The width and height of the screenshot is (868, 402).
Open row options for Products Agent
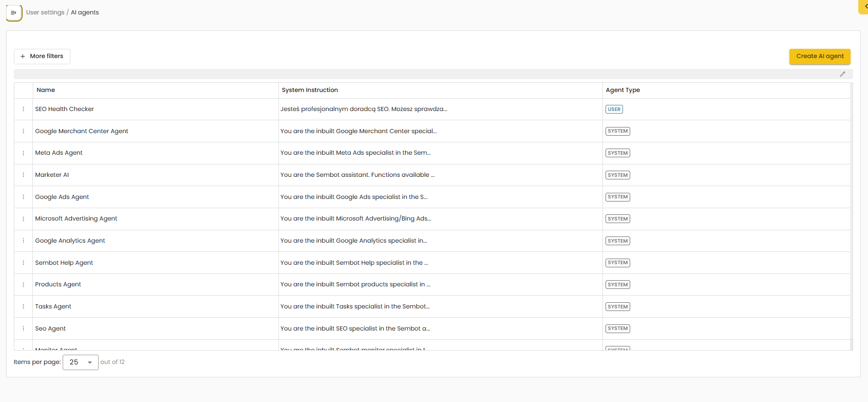point(24,285)
